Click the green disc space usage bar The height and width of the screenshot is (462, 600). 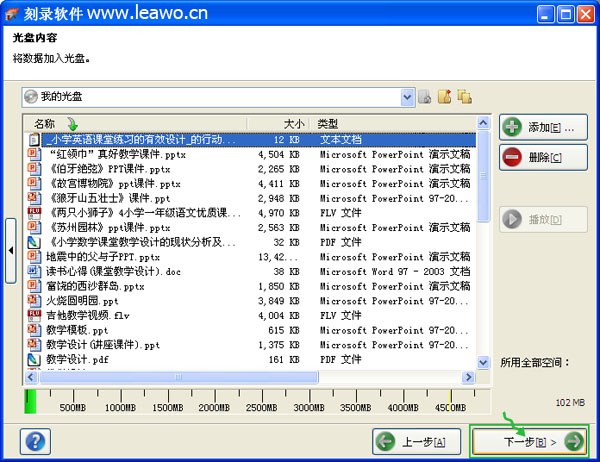[x=30, y=402]
